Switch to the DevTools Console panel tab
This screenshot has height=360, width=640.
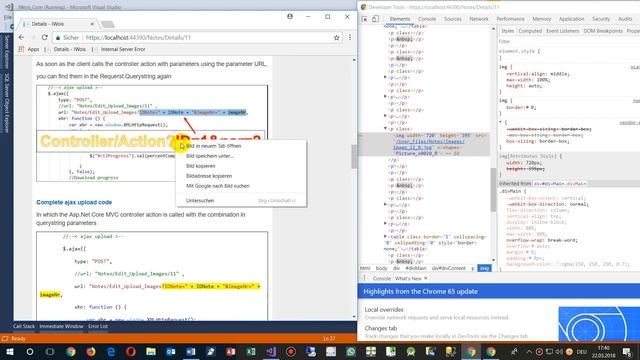[x=427, y=19]
